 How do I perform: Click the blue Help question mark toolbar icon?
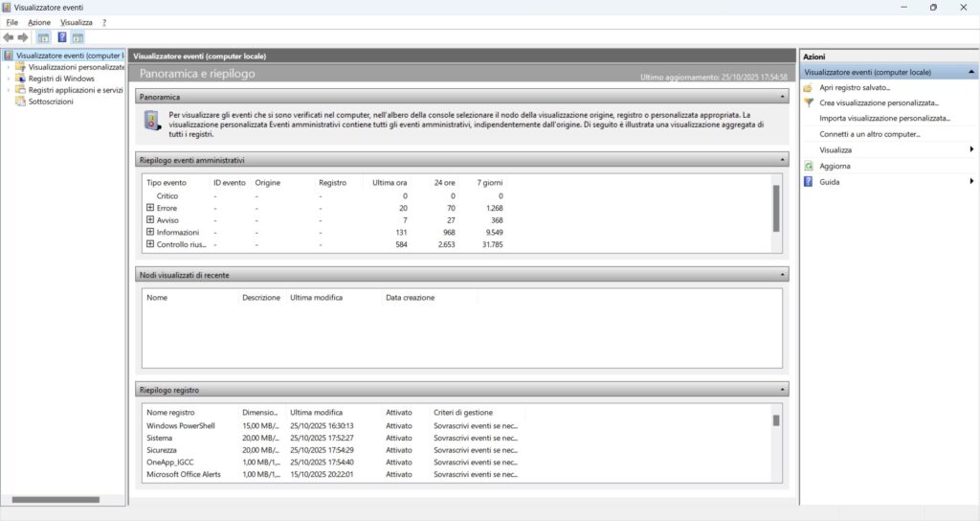[62, 37]
